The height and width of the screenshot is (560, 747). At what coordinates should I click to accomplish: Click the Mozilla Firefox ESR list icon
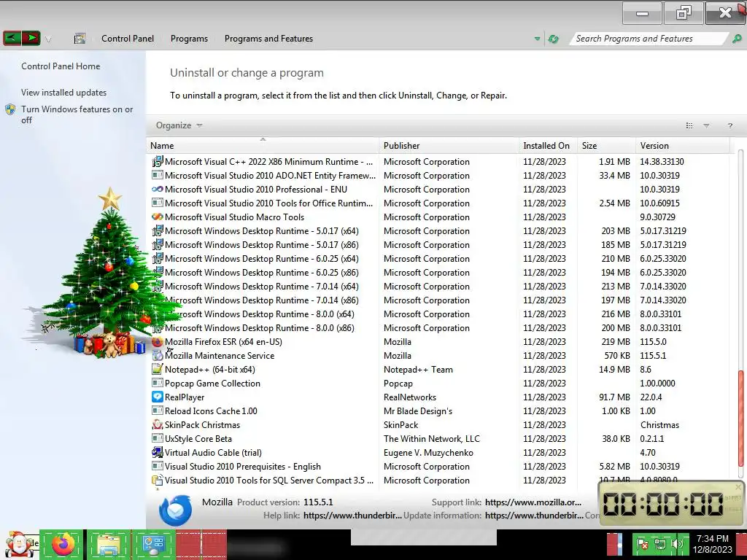[158, 341]
